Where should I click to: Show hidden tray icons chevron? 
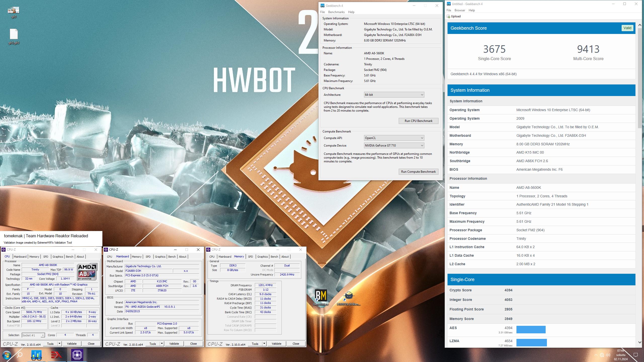click(596, 355)
